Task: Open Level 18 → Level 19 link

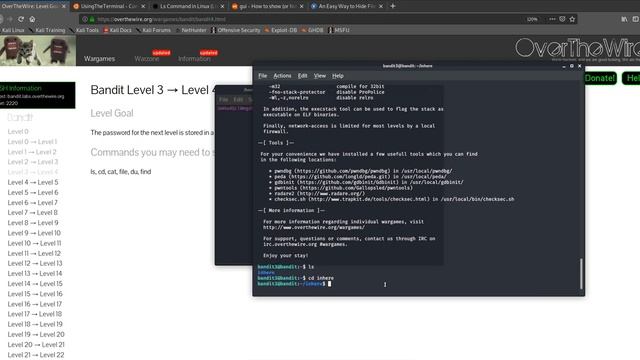Action: click(x=35, y=324)
